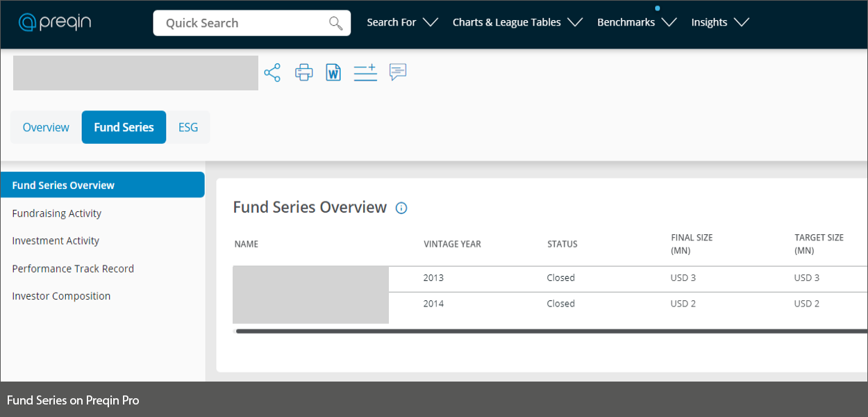Select Fund Series Overview in sidebar
The height and width of the screenshot is (417, 868).
103,185
